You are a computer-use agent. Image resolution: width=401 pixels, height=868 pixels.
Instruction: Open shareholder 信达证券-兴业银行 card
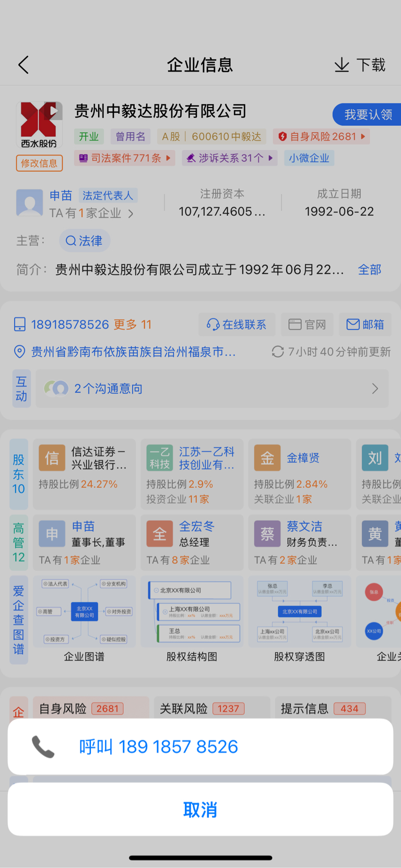coord(84,474)
